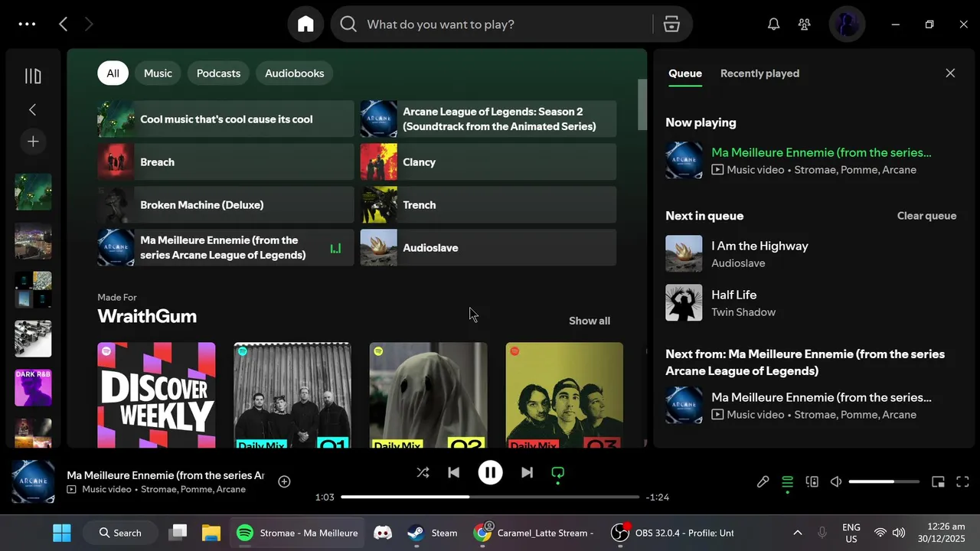Click the now-playing equalizer icon on Ma Meilleure tile
The height and width of the screenshot is (551, 980).
click(335, 248)
